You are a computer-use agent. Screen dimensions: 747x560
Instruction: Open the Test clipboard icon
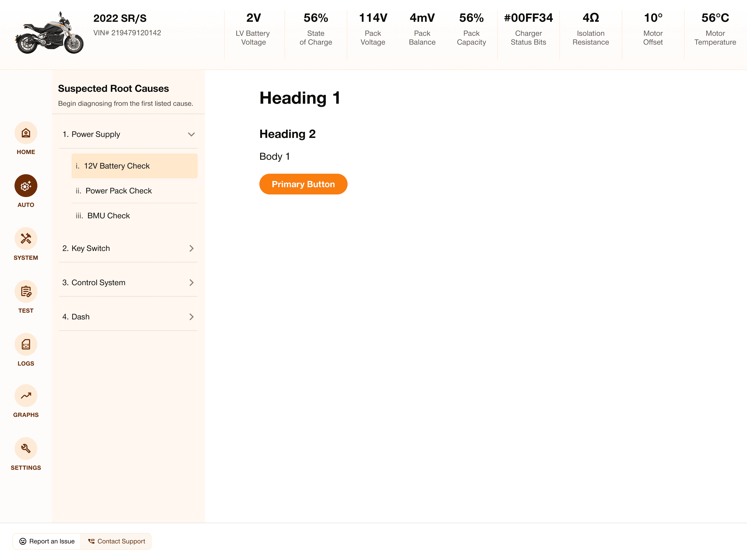(26, 291)
